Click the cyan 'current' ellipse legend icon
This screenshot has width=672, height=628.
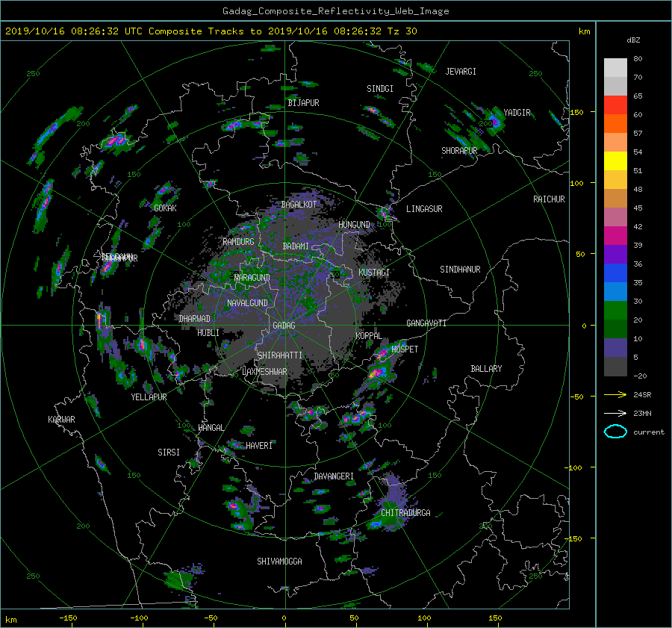pos(615,432)
